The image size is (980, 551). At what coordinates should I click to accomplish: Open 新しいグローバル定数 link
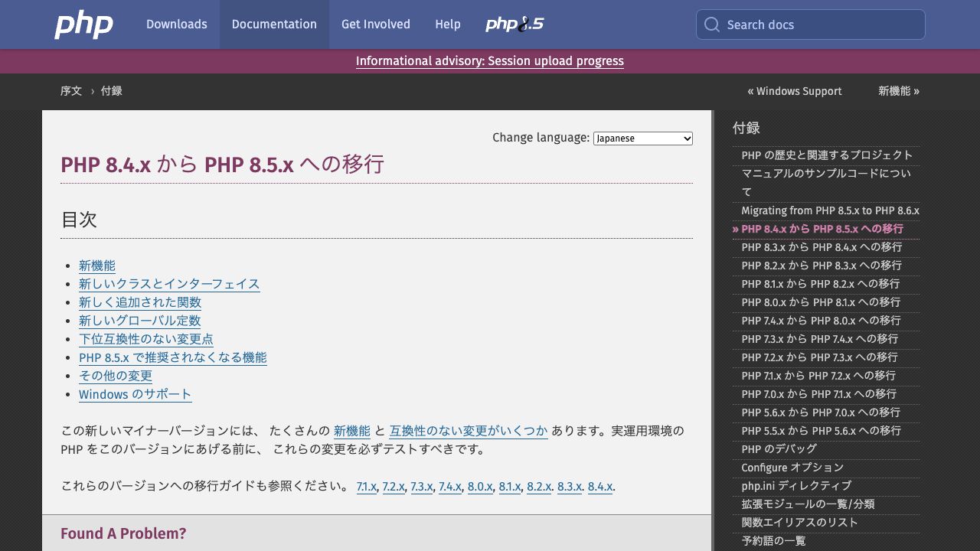(x=140, y=321)
